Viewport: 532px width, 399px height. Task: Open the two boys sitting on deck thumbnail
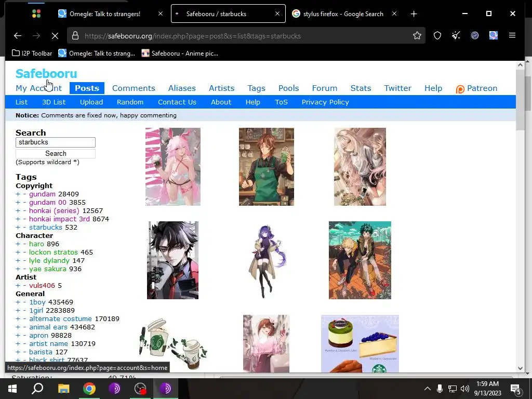(360, 260)
